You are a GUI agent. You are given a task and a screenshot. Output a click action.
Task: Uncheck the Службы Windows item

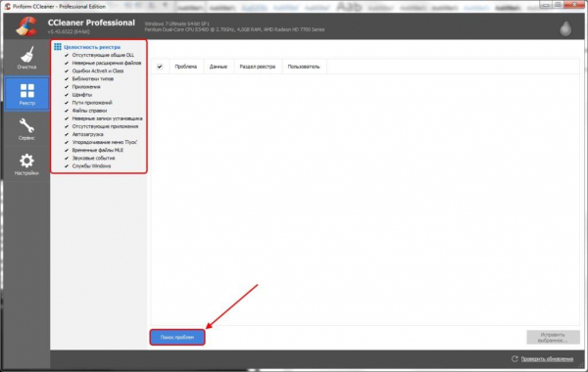click(67, 166)
